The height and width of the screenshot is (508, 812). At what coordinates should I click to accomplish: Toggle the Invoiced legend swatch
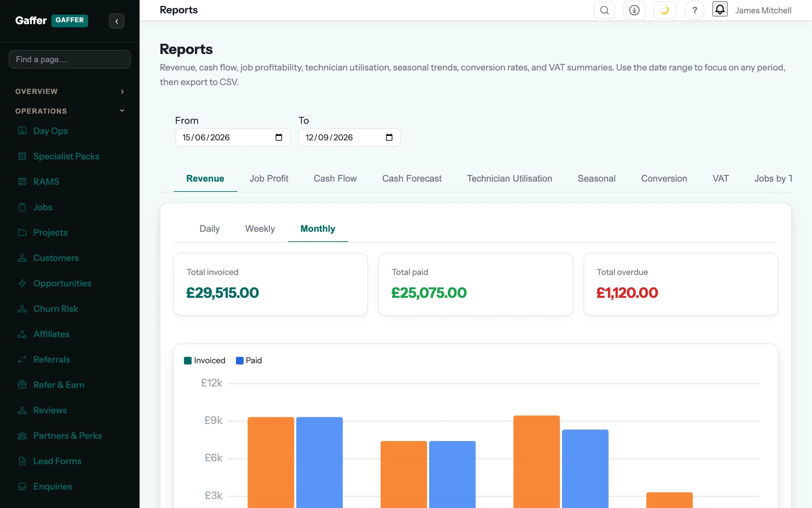(187, 360)
